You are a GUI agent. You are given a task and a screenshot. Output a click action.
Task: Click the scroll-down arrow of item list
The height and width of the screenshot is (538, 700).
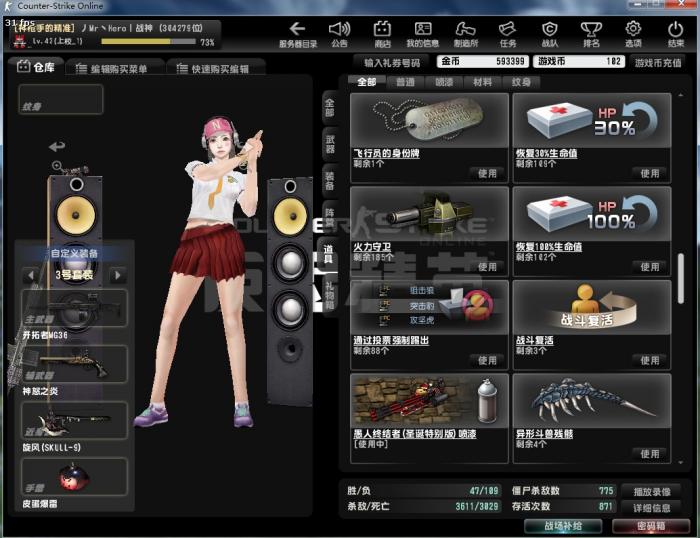click(681, 462)
